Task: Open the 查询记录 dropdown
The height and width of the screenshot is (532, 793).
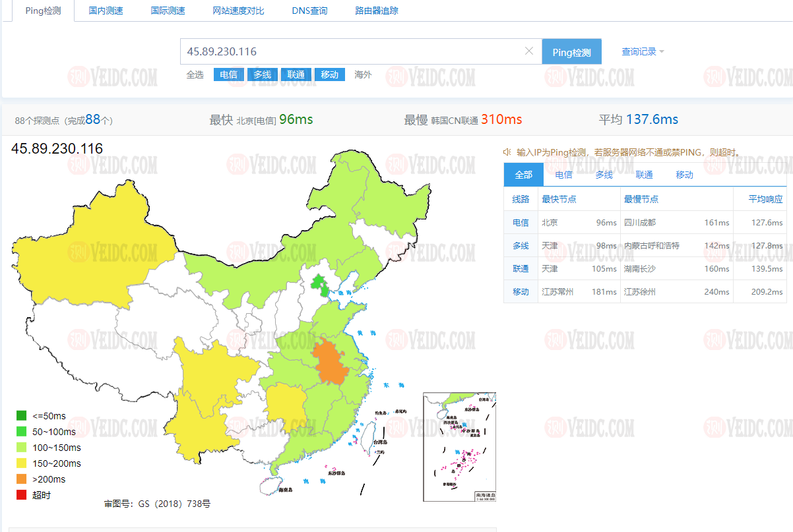Action: click(637, 51)
